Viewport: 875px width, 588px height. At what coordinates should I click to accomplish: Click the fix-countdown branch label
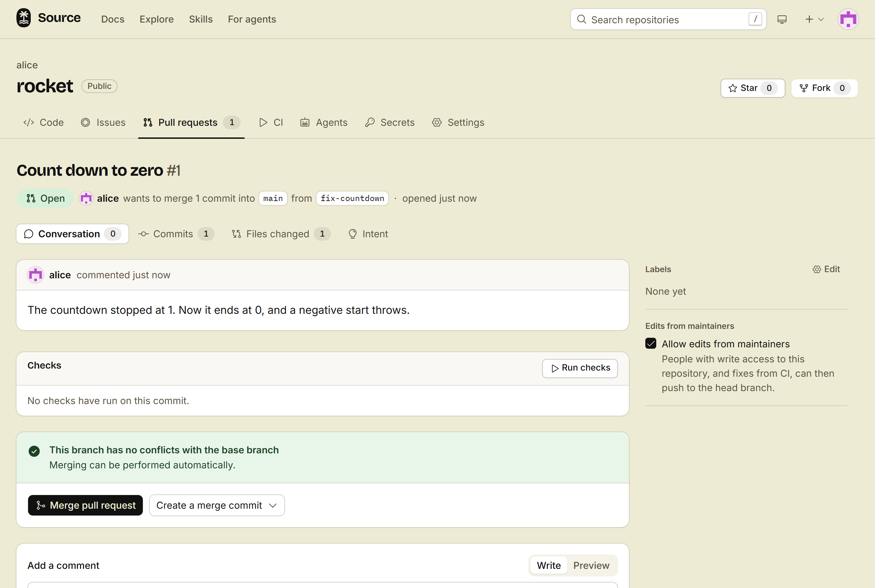tap(352, 198)
